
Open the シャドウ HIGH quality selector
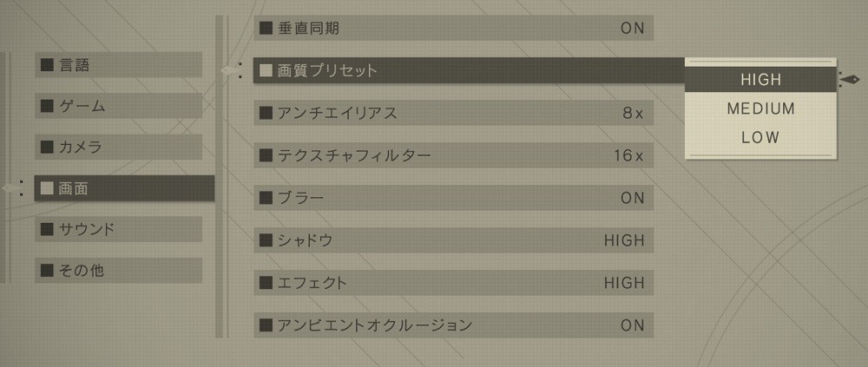[x=453, y=241]
